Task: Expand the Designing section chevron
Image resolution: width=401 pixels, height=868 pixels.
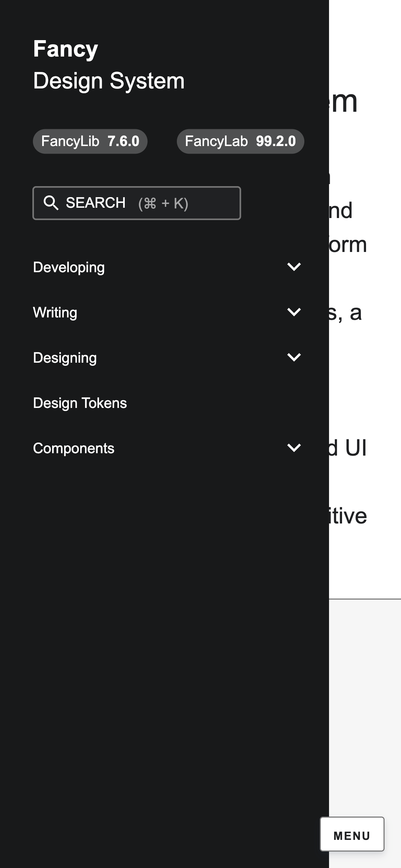Action: pyautogui.click(x=294, y=358)
